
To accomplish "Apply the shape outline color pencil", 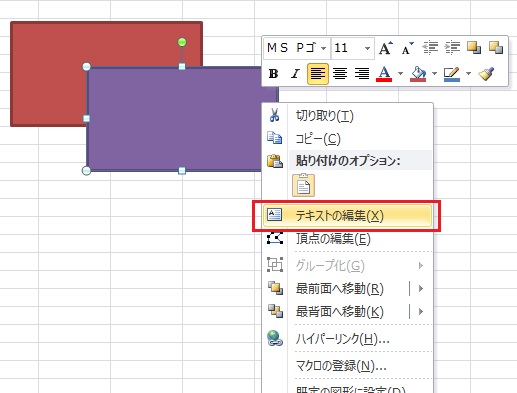I will coord(452,74).
